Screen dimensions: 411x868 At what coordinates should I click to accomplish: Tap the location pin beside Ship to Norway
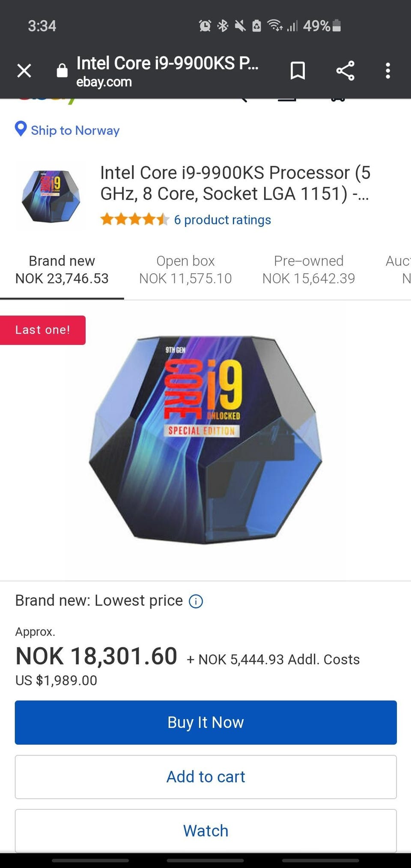pyautogui.click(x=21, y=129)
